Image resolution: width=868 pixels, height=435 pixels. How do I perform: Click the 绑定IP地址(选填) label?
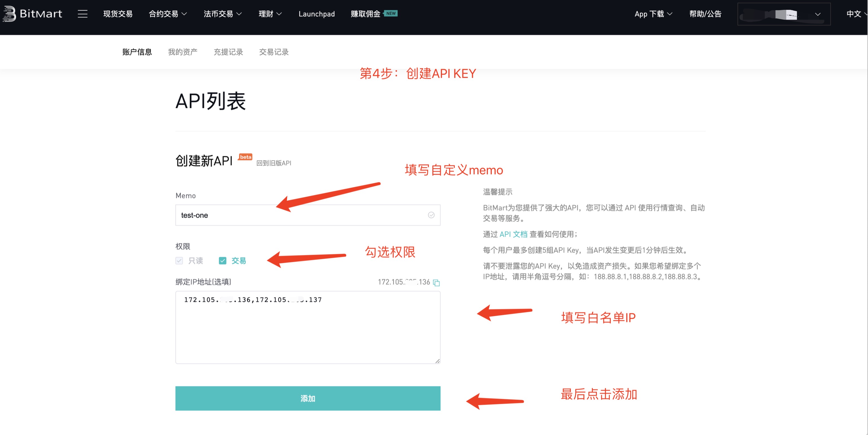coord(203,282)
